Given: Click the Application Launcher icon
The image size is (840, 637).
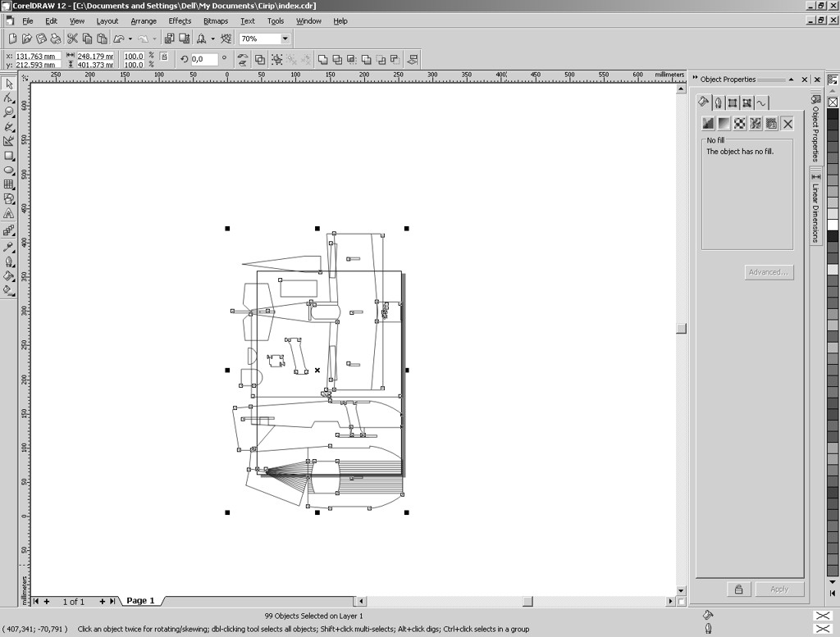Looking at the screenshot, I should coord(202,39).
